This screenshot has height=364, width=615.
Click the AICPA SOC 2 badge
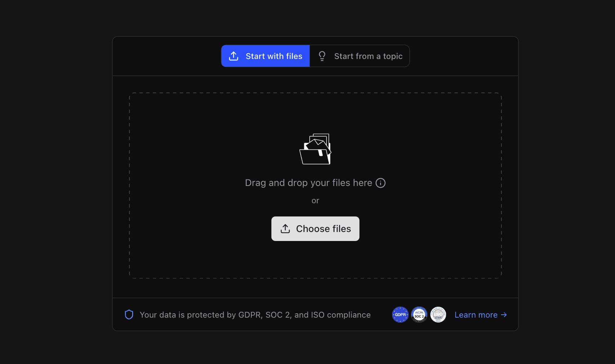point(419,314)
